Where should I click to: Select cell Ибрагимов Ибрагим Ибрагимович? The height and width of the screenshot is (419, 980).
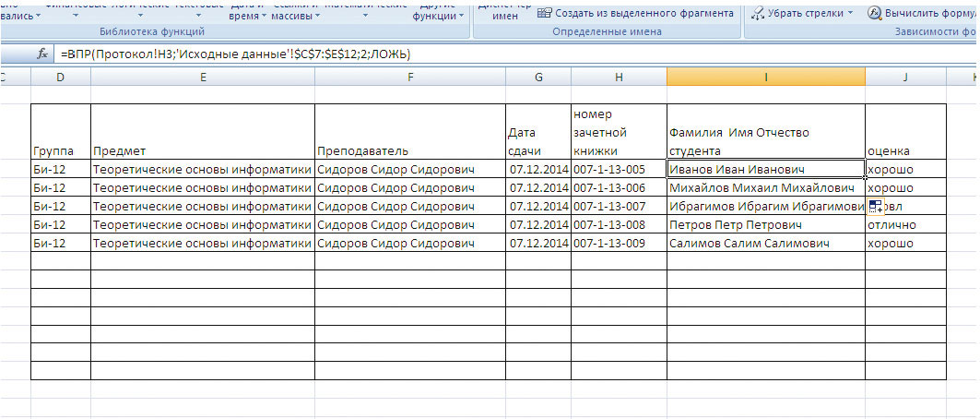click(x=766, y=206)
